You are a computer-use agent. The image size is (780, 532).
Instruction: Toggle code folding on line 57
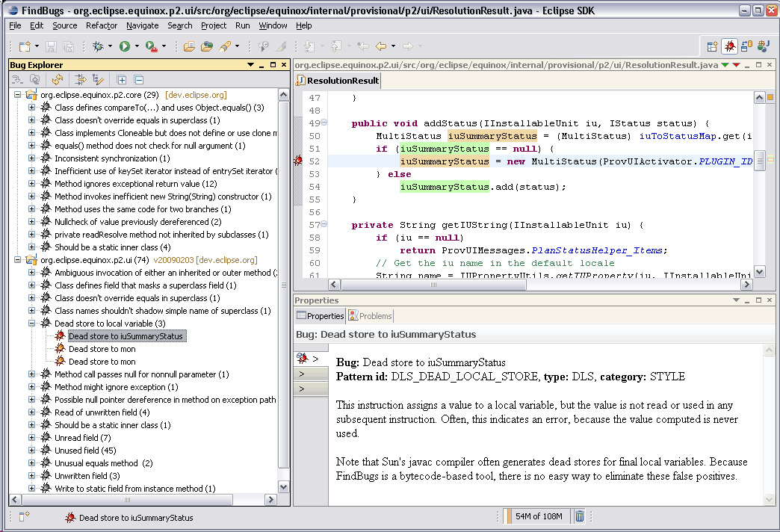324,224
